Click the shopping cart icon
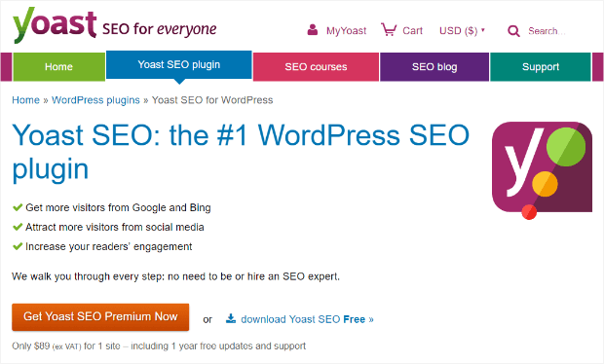The height and width of the screenshot is (364, 604). pyautogui.click(x=389, y=29)
